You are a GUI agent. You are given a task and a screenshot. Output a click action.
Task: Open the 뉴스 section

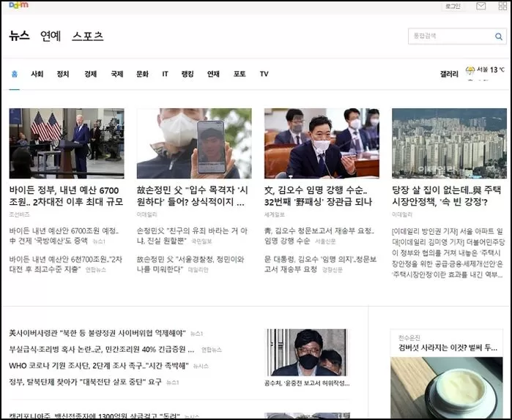pyautogui.click(x=19, y=36)
